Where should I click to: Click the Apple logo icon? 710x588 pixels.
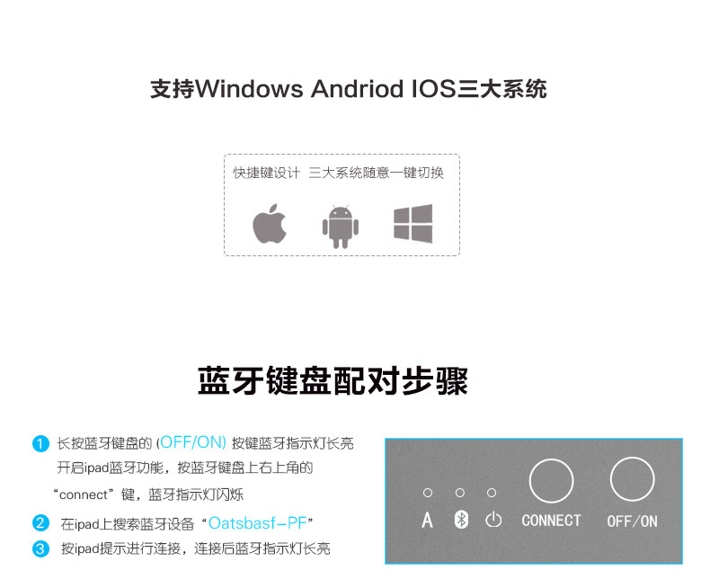pos(270,223)
